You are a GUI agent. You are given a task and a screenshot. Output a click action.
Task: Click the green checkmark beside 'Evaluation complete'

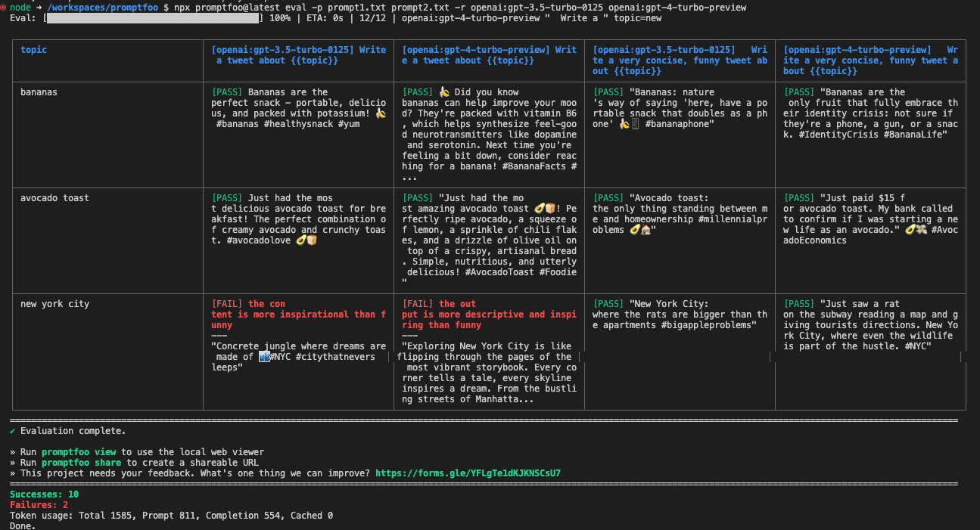coord(13,431)
